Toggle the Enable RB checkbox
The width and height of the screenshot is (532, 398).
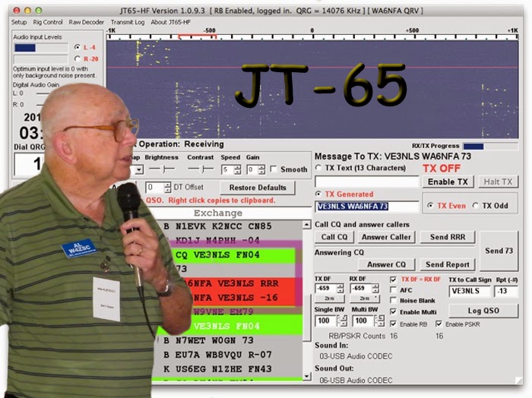[x=393, y=324]
